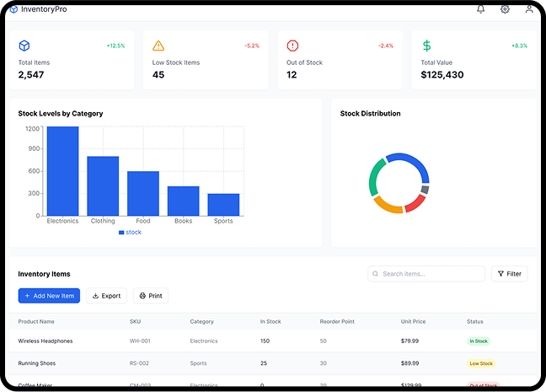
Task: Print the inventory table
Action: click(150, 296)
